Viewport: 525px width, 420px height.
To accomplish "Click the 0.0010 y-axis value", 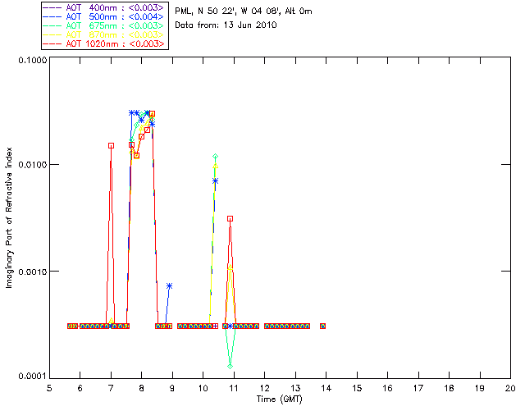I will (33, 272).
